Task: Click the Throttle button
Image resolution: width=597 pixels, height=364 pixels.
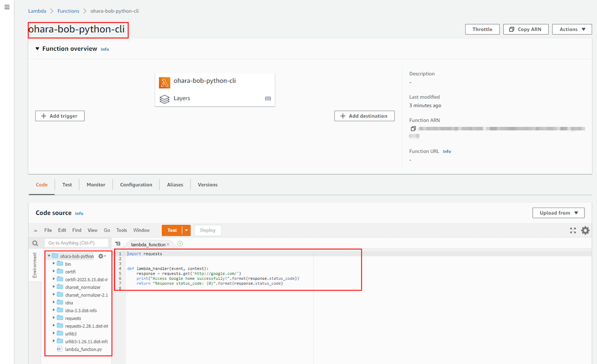Action: 482,29
